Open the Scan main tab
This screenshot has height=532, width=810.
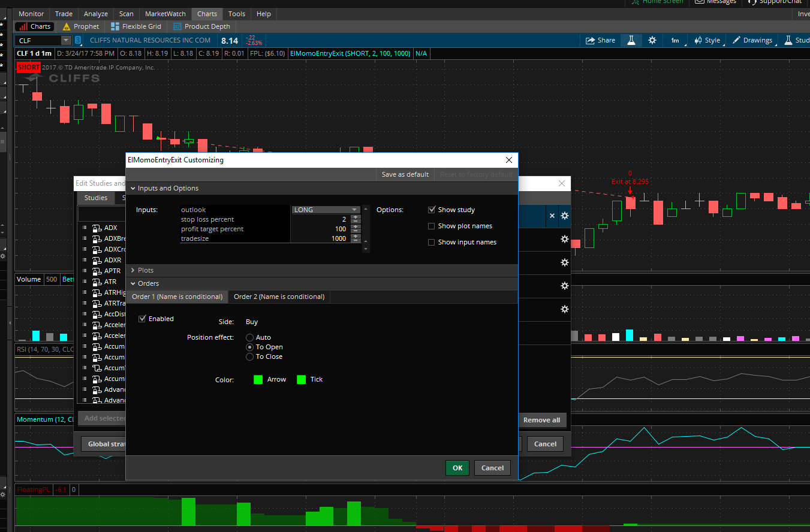(x=127, y=14)
